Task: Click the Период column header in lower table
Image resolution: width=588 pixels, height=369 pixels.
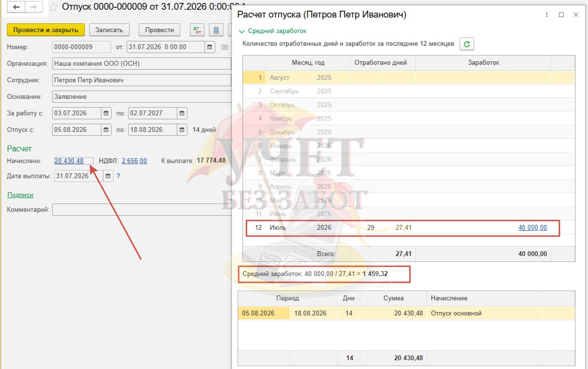Action: (x=288, y=298)
